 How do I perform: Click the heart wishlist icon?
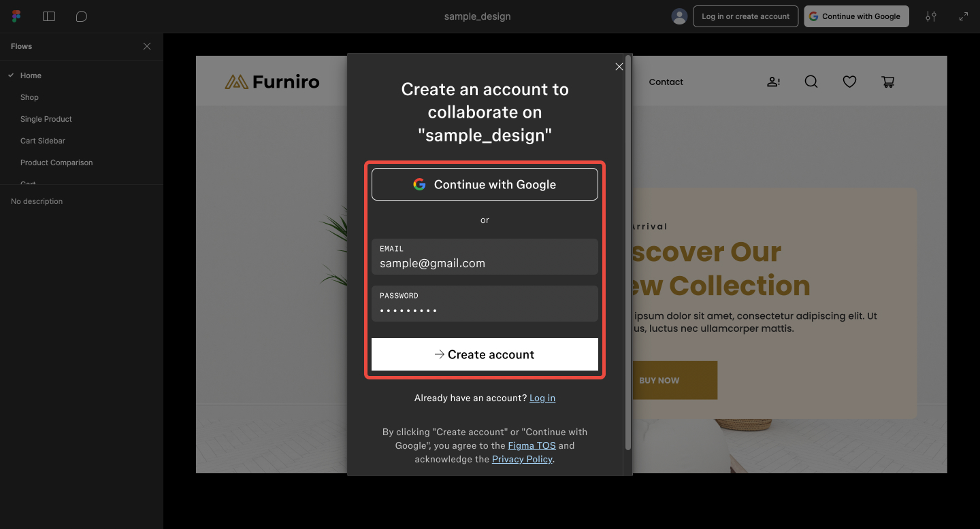tap(849, 82)
